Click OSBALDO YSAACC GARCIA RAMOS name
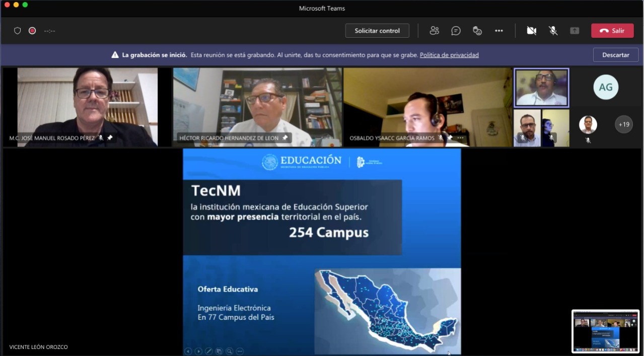Screen dimensions: 644x356 point(392,138)
